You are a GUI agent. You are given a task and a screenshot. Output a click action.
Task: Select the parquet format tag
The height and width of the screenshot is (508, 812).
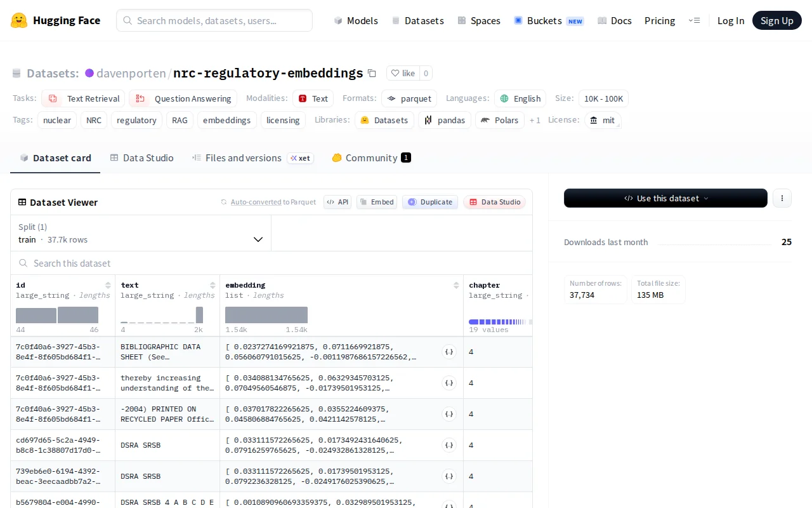pyautogui.click(x=409, y=98)
